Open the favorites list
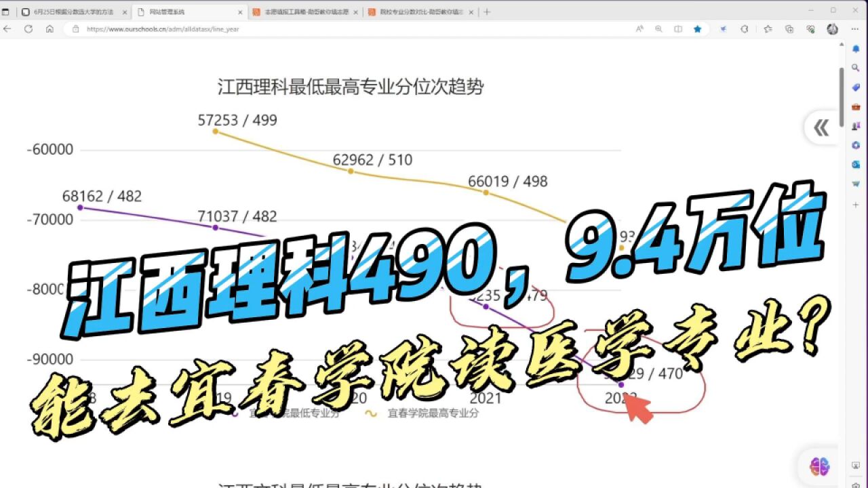The image size is (868, 488). (768, 29)
